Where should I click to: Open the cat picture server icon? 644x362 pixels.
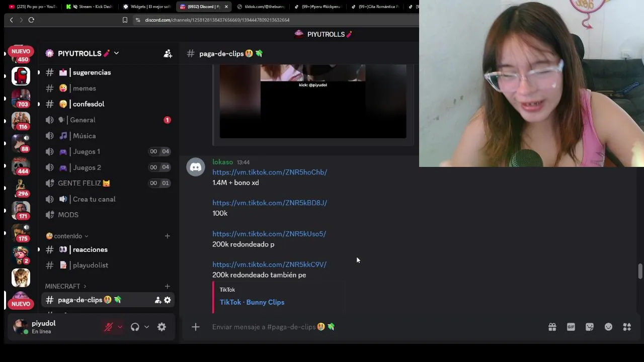[21, 277]
